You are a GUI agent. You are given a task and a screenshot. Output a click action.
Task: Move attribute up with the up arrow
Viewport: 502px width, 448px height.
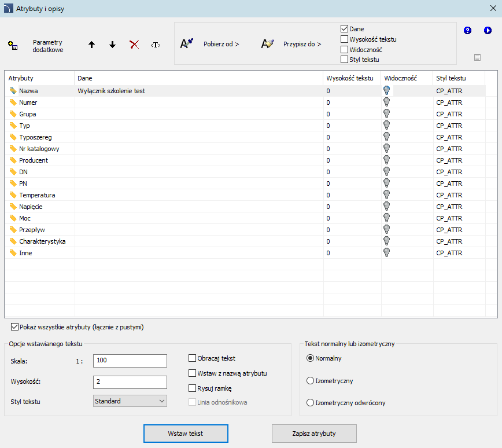point(91,45)
